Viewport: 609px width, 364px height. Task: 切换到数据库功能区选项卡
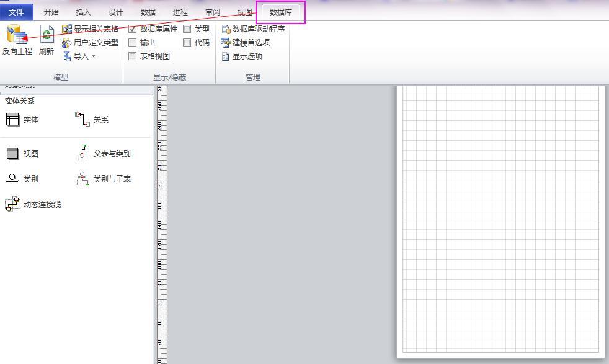click(281, 11)
